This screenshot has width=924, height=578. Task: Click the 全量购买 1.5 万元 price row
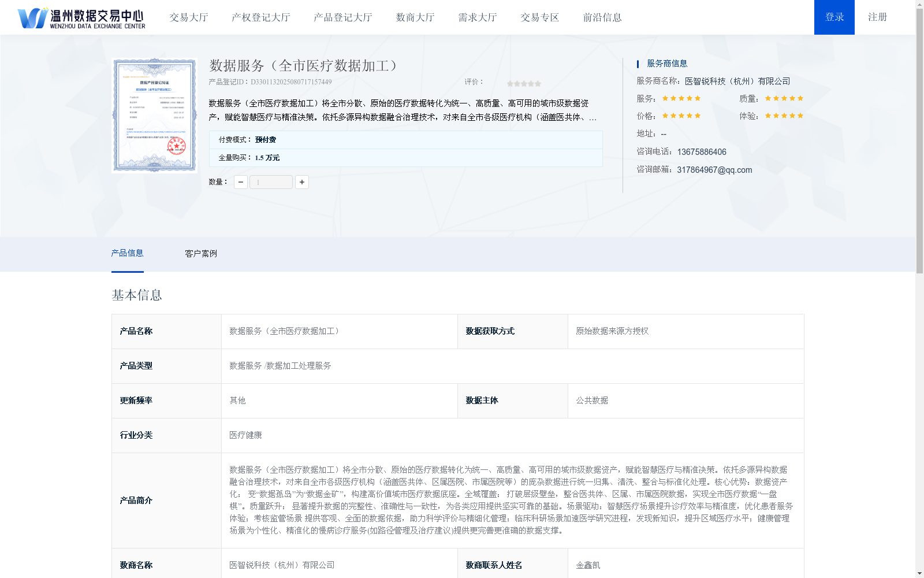406,158
